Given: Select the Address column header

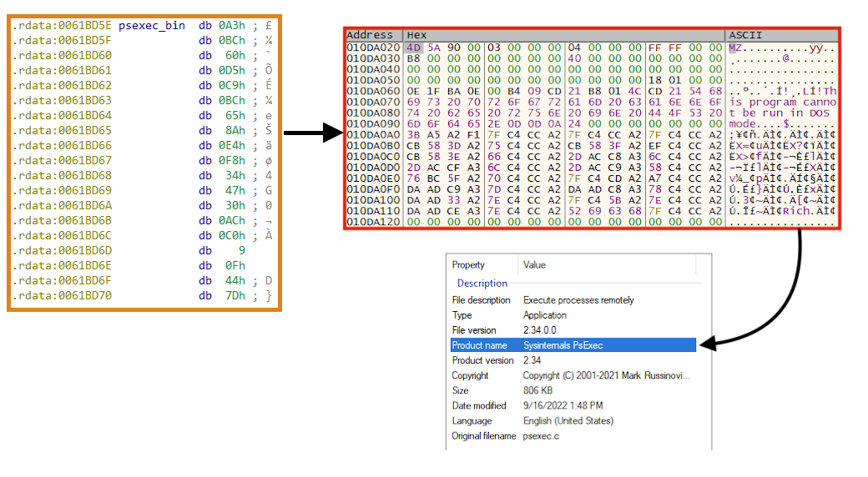Looking at the screenshot, I should coord(369,35).
